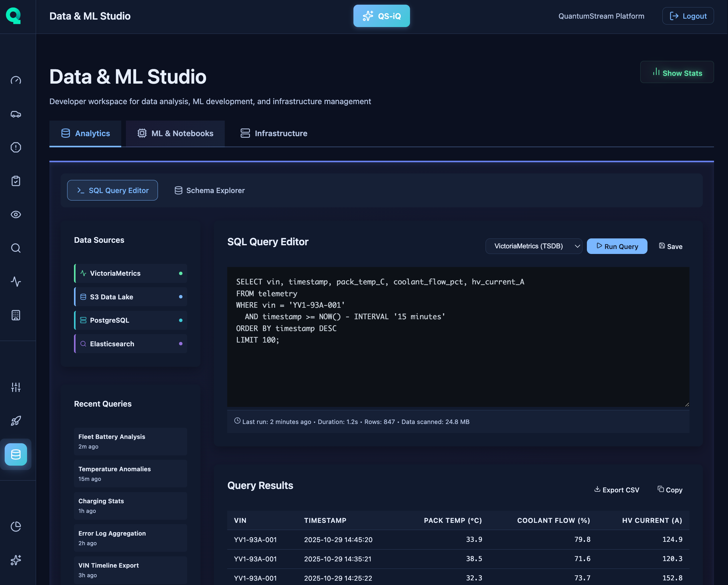
Task: Run the SQL query
Action: tap(617, 246)
